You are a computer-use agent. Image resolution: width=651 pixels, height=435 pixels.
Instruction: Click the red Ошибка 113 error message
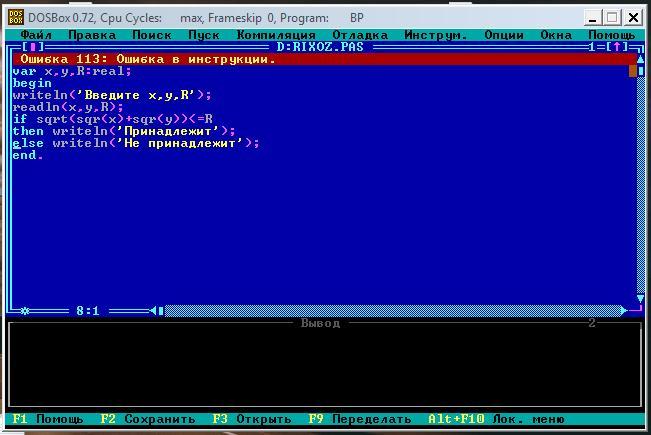point(148,59)
